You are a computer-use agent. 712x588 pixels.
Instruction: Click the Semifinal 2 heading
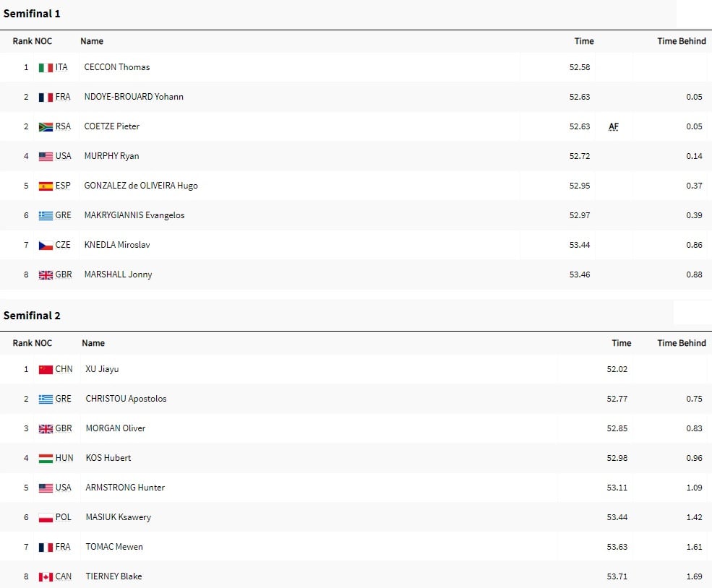32,316
